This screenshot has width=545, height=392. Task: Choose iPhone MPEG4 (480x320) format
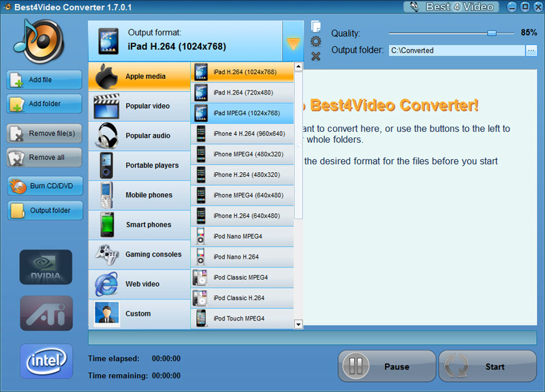coord(243,154)
